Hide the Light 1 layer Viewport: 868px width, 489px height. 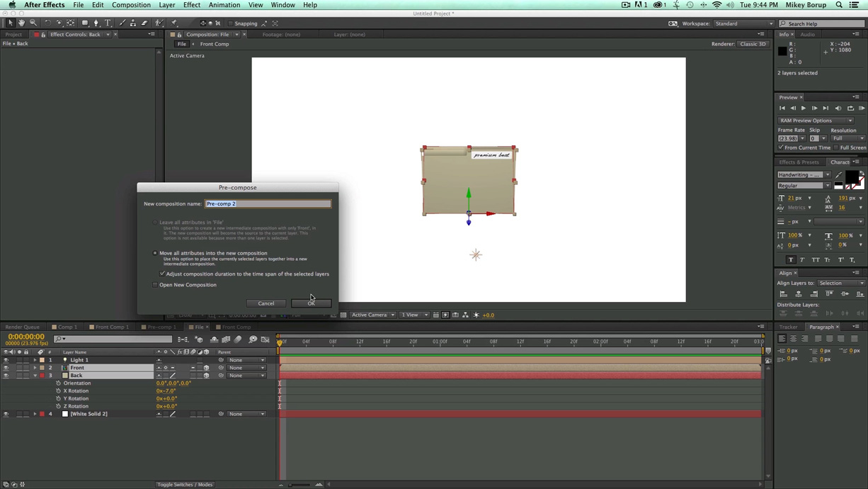pyautogui.click(x=7, y=360)
